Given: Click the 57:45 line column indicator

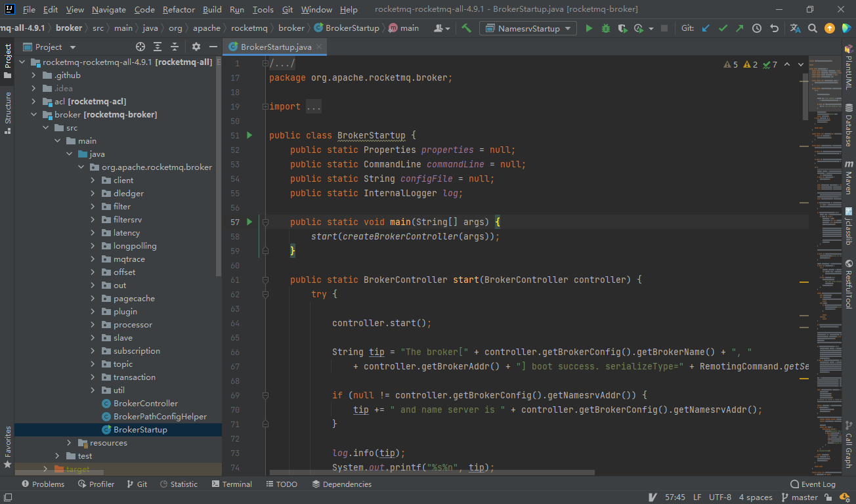Looking at the screenshot, I should click(x=675, y=497).
